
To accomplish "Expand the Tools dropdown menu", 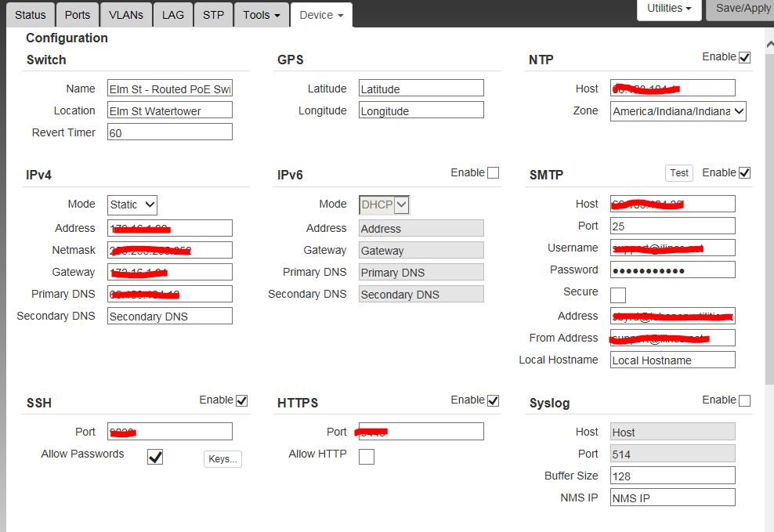I will 261,15.
